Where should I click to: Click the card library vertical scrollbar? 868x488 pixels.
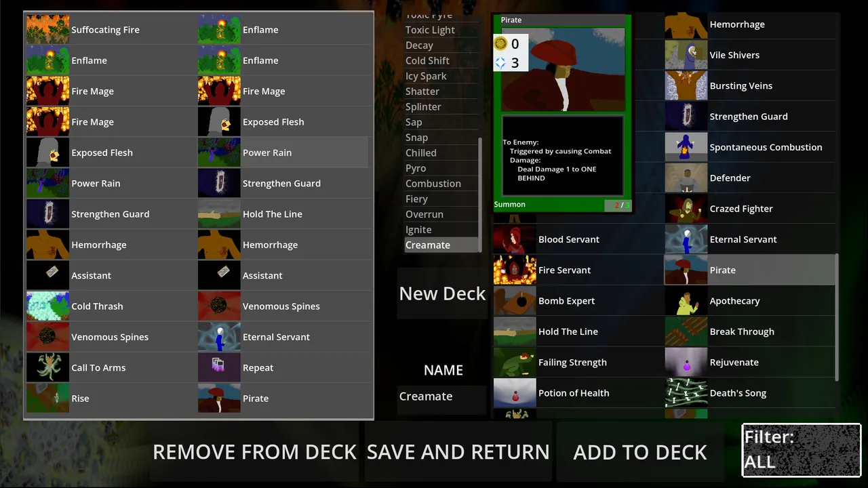(837, 317)
